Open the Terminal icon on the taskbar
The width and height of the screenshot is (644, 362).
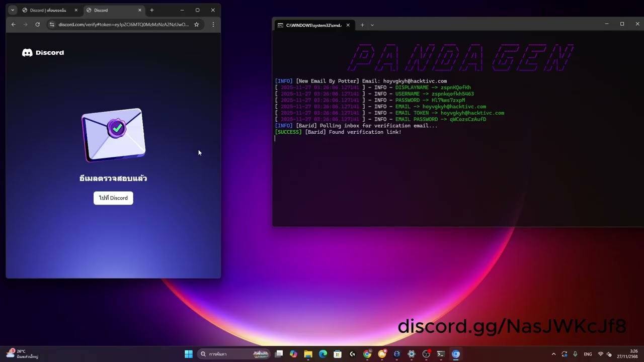pyautogui.click(x=441, y=354)
